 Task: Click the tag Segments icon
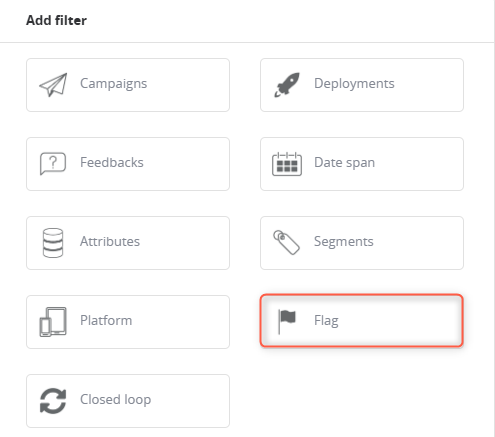tap(287, 242)
